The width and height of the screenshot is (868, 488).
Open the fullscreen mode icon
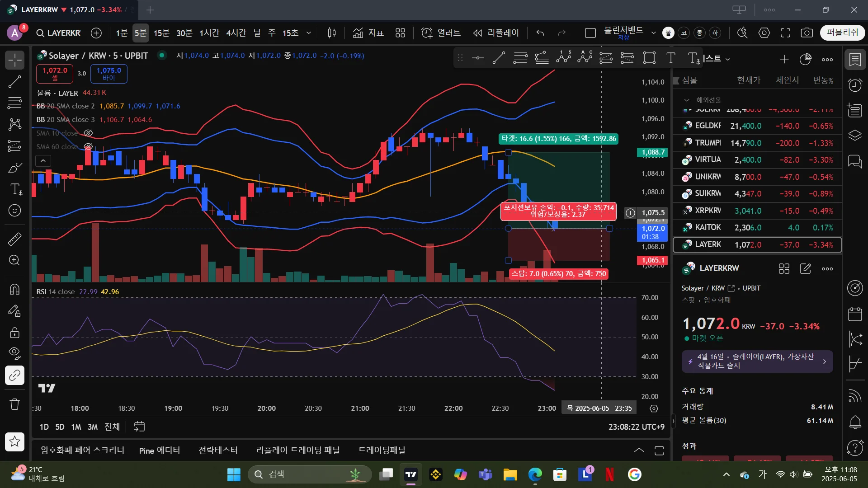coord(785,33)
